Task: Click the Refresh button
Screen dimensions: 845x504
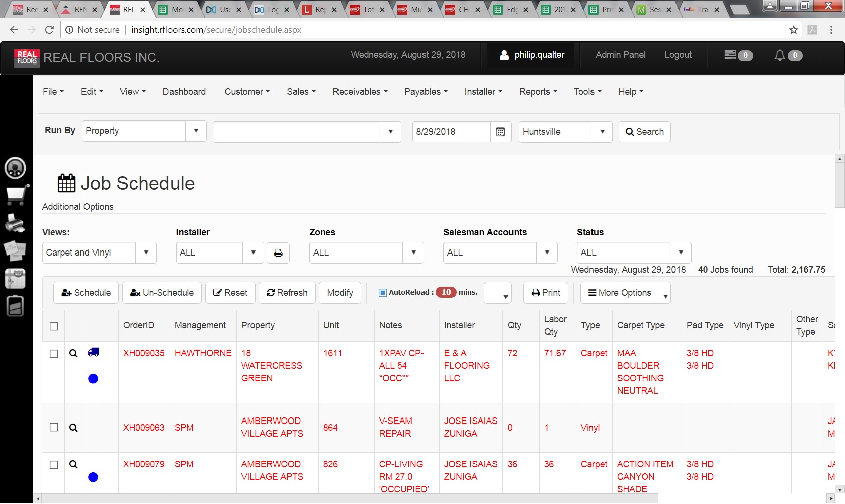Action: 287,293
